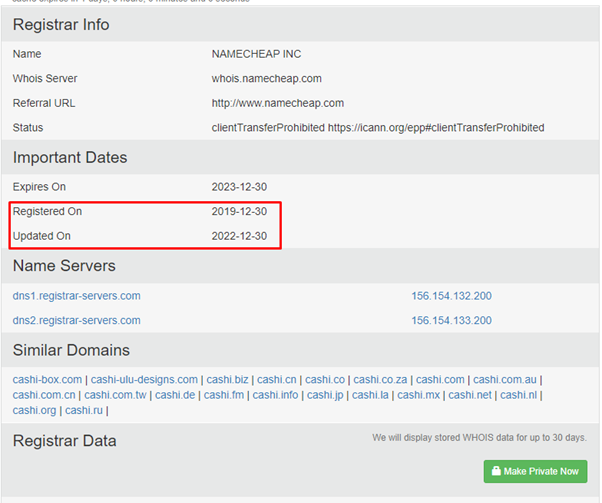The height and width of the screenshot is (503, 602).
Task: Go to the cashi.jp link
Action: coord(325,395)
